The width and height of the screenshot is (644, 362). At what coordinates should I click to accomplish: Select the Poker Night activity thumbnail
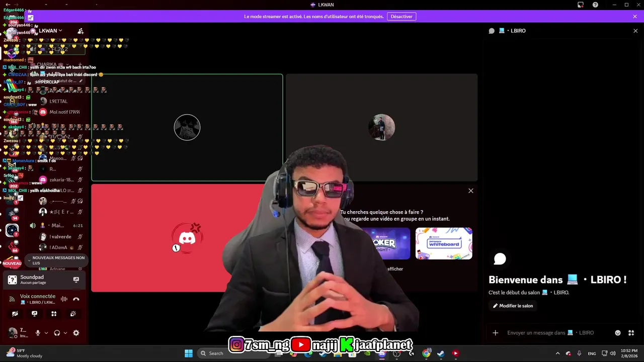coord(385,243)
